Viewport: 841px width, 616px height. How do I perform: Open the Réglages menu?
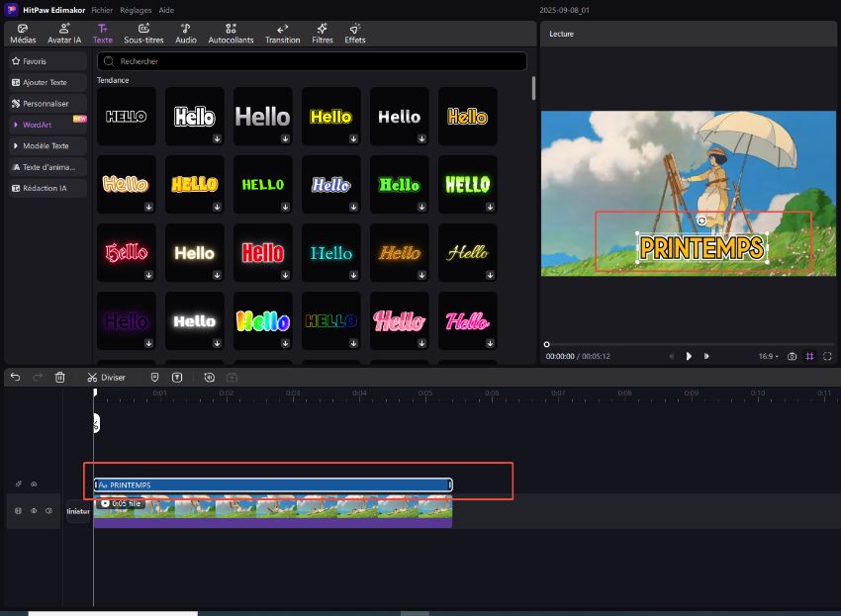click(136, 10)
